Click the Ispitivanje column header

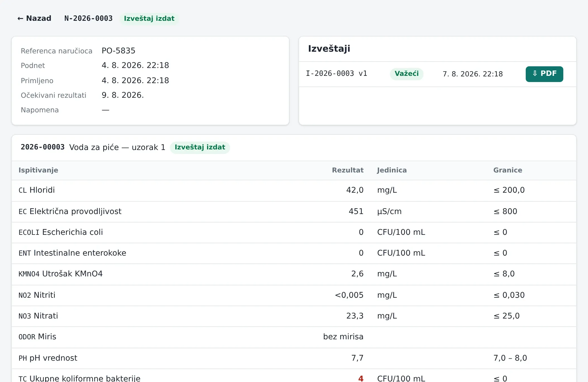38,170
